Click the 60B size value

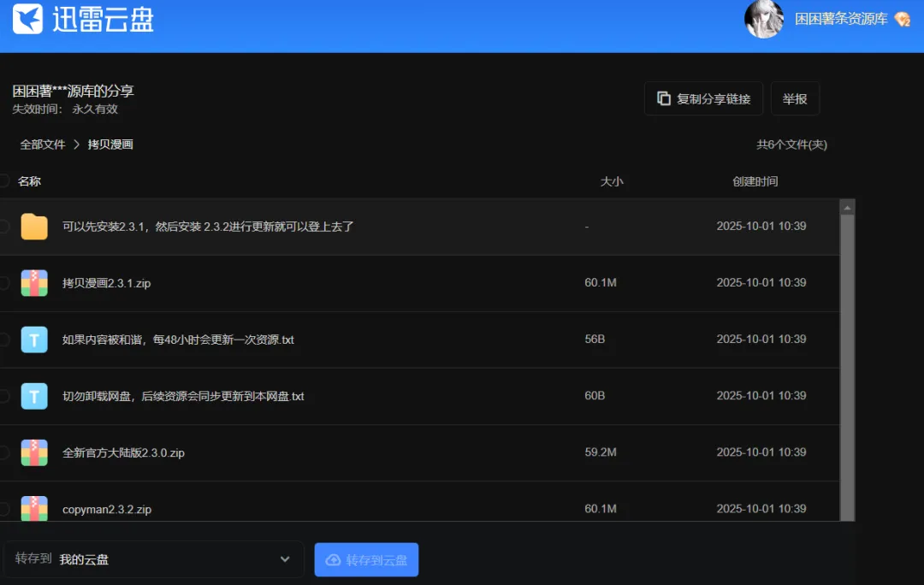pyautogui.click(x=595, y=395)
